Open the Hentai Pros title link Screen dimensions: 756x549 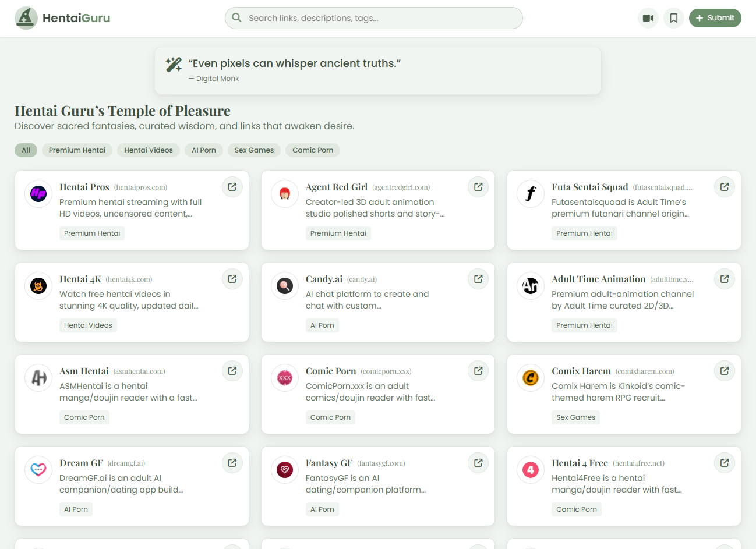pos(84,187)
